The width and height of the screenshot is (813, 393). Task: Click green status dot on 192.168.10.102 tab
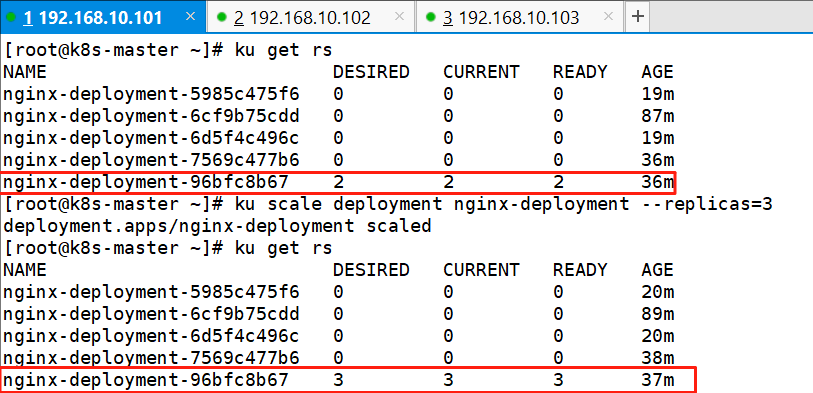point(222,17)
